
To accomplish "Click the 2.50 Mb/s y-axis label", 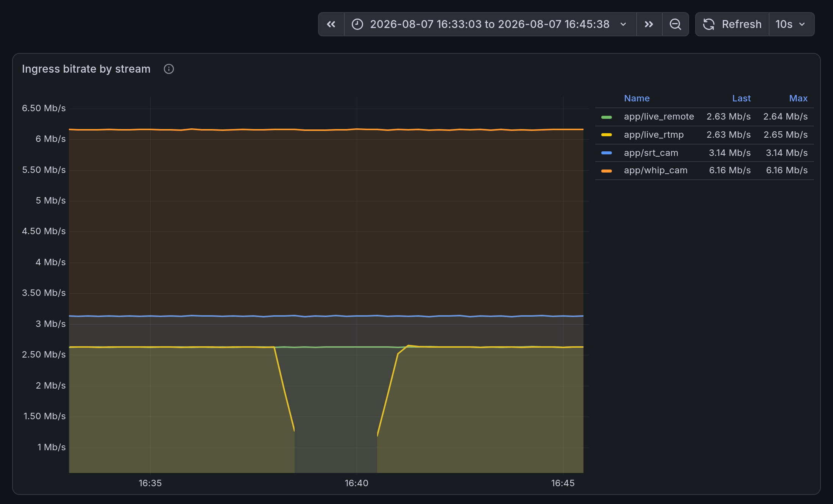I will tap(44, 355).
